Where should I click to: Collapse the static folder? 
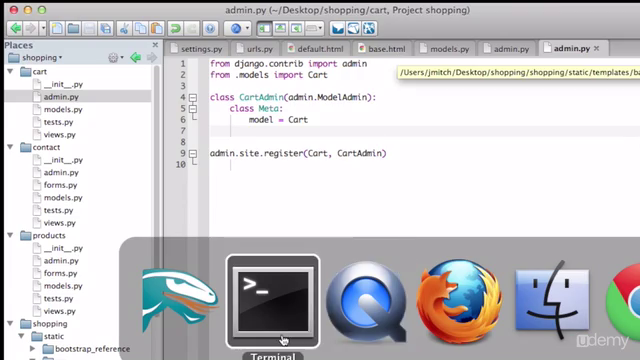21,336
